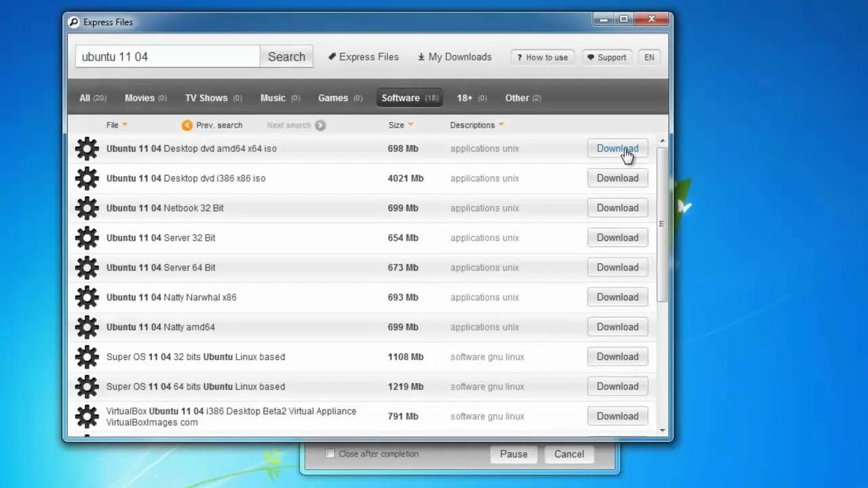868x488 pixels.
Task: Click gear icon for Desktop dvd i386 x86 row
Action: [87, 178]
